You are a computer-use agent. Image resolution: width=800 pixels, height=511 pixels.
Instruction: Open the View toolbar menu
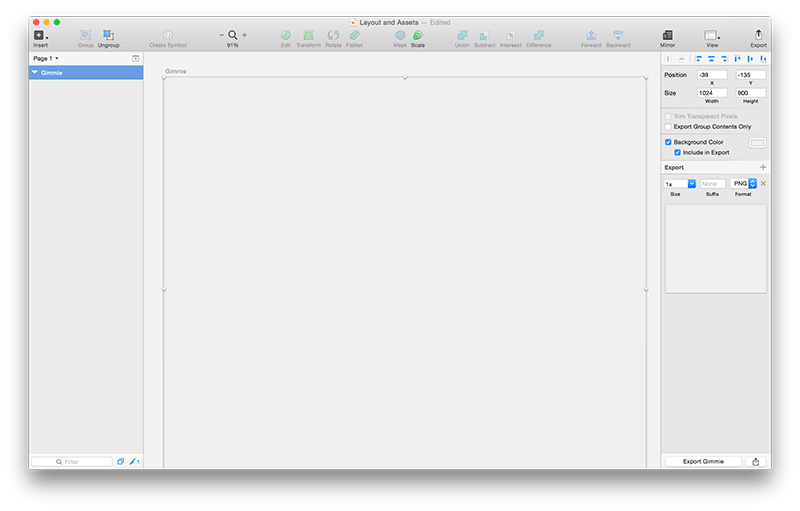coord(712,36)
